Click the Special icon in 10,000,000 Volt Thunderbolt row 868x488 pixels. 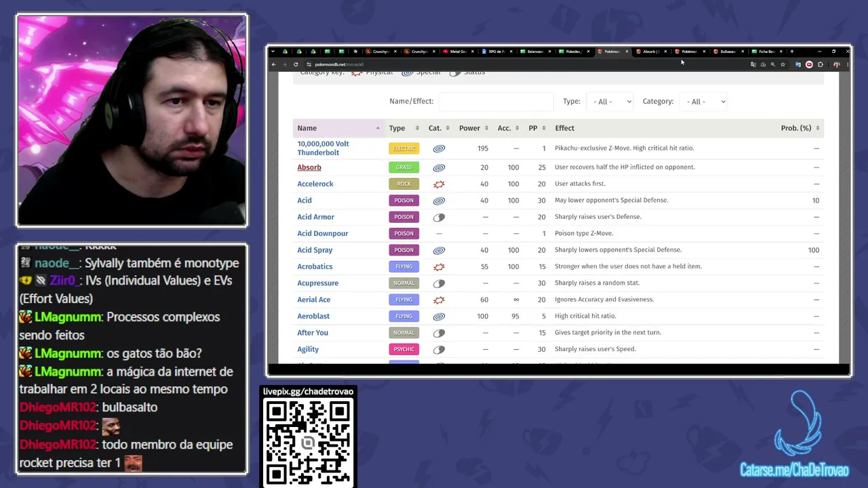click(439, 148)
